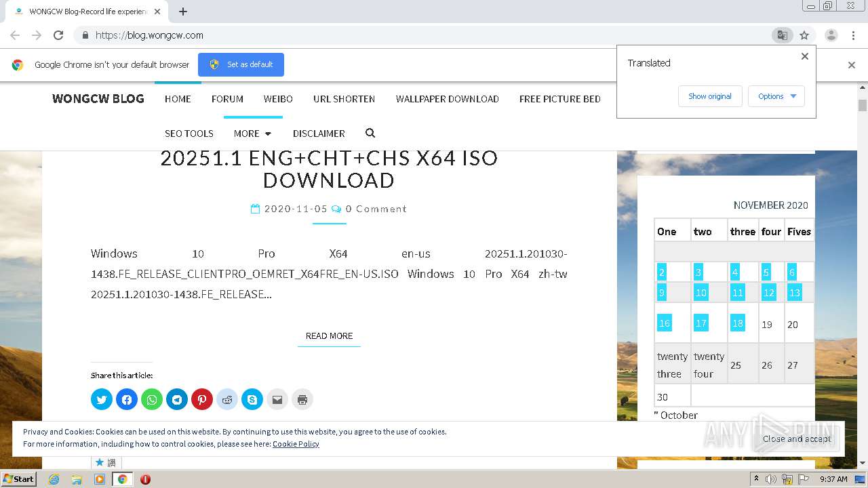Screen dimensions: 868x488
Task: Click calendar date 12
Action: (769, 293)
